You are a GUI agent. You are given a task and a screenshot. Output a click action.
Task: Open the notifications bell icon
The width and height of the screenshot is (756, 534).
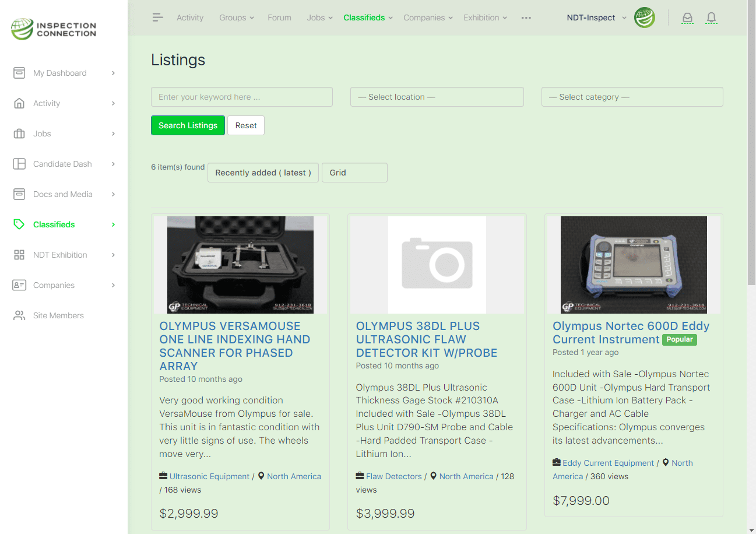(x=711, y=17)
